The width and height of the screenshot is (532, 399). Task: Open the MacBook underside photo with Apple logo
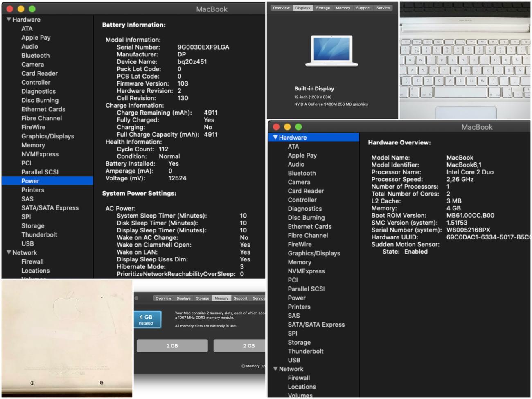pos(67,338)
